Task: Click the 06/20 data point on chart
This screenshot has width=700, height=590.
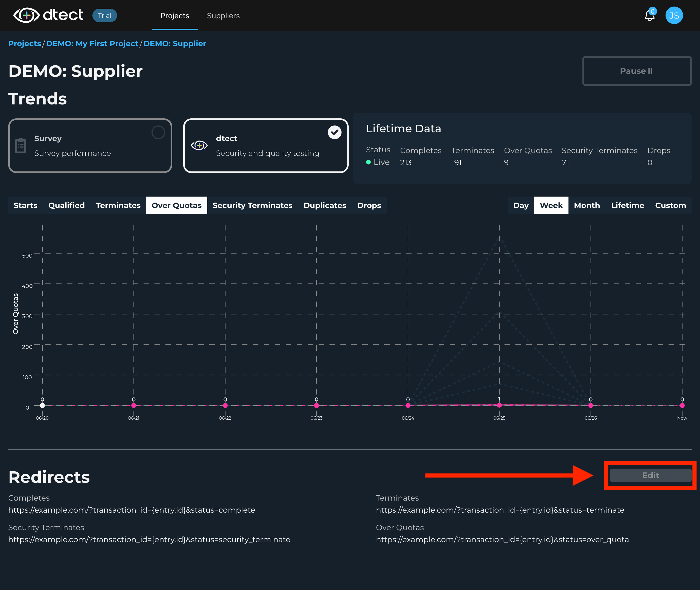Action: point(42,405)
